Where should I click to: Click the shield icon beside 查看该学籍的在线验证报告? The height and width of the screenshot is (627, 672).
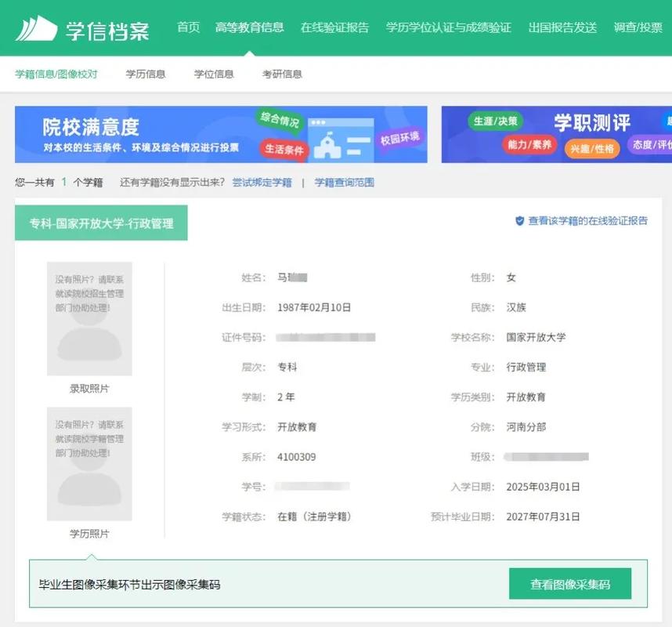(519, 221)
